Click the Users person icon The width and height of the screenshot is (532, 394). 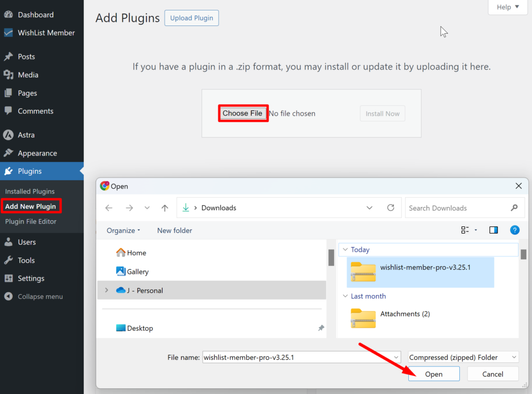pos(8,242)
